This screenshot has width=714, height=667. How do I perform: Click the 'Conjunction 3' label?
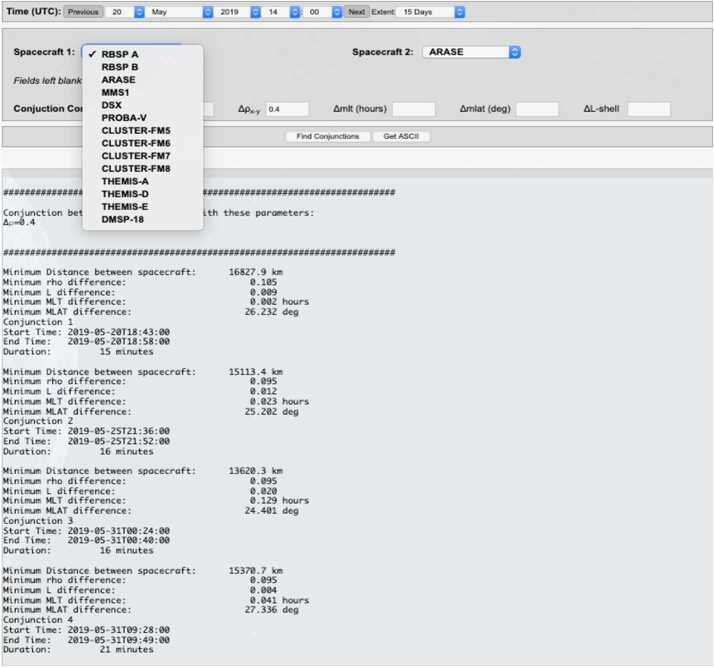coord(38,521)
